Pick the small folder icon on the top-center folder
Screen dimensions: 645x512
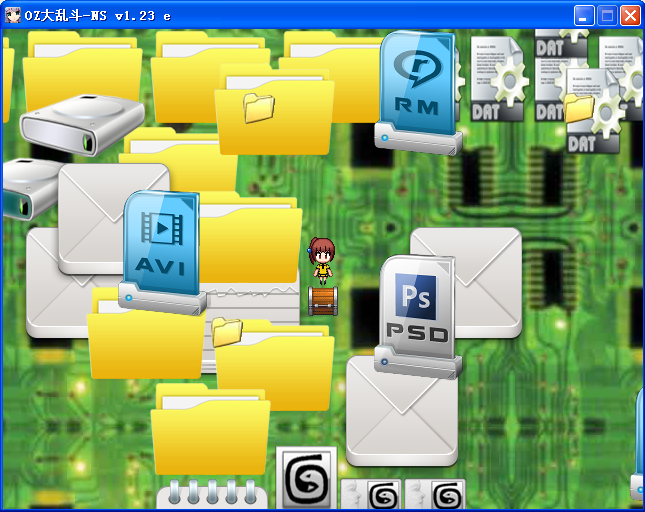click(x=258, y=108)
